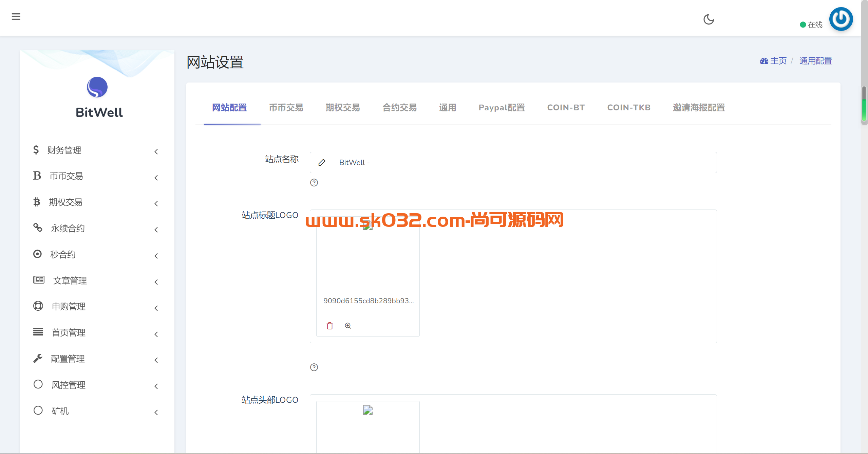Expand the 矿机 menu chevron
Image resolution: width=868 pixels, height=454 pixels.
pos(156,413)
